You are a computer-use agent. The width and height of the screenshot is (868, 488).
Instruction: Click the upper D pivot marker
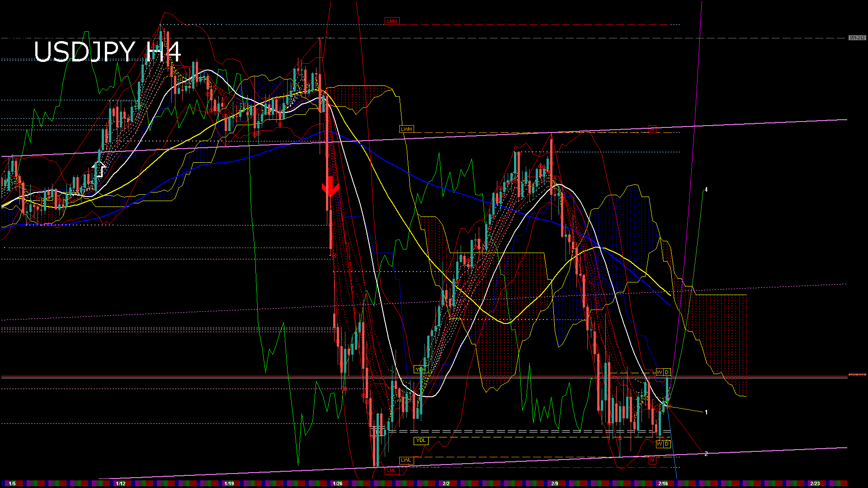[x=667, y=372]
